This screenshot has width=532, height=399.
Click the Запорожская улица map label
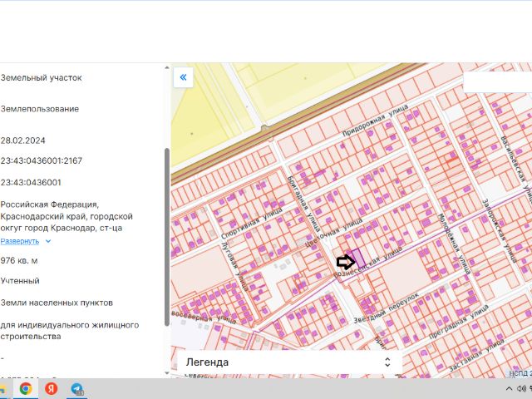pyautogui.click(x=500, y=231)
